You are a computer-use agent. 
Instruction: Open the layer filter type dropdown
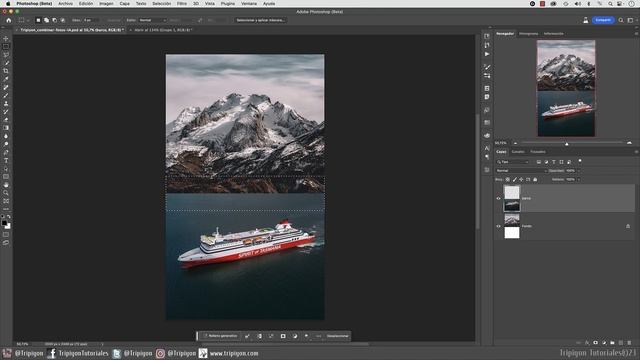[512, 162]
